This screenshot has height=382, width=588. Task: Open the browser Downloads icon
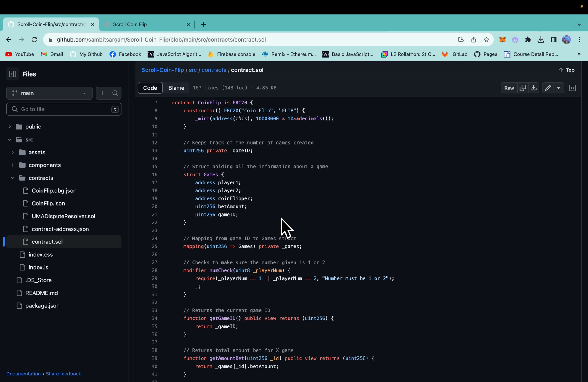541,40
